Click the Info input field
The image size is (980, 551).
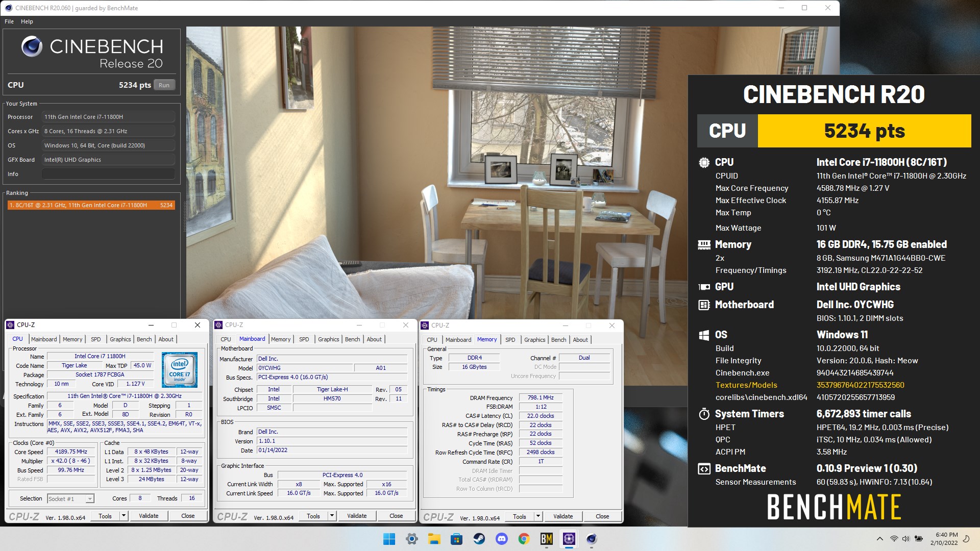pos(108,174)
